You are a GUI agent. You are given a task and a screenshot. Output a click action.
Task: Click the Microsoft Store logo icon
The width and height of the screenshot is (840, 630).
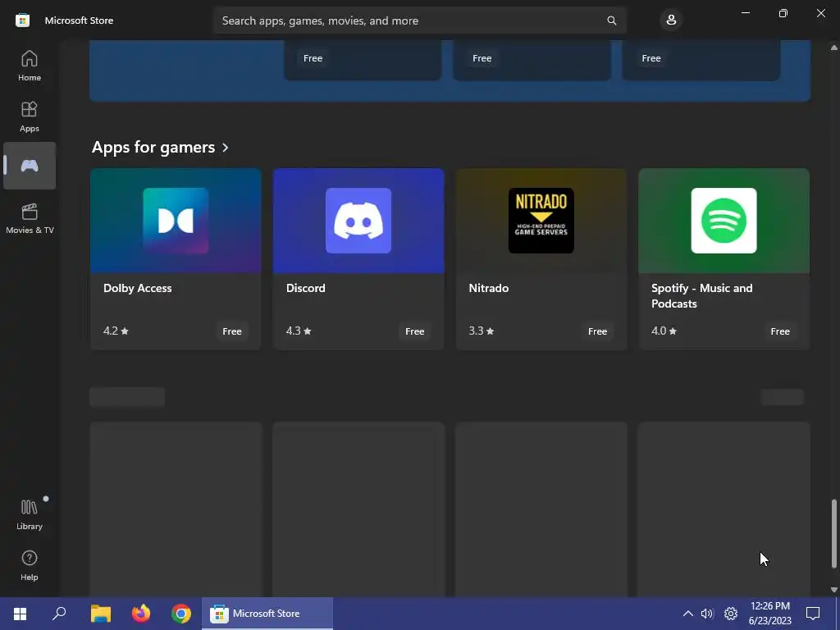pos(22,21)
